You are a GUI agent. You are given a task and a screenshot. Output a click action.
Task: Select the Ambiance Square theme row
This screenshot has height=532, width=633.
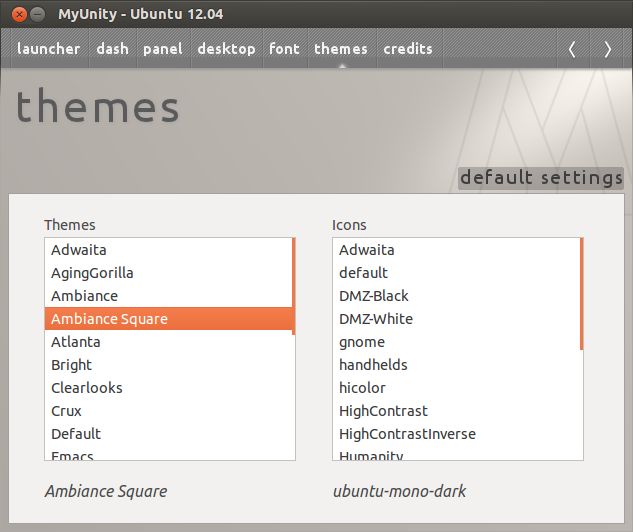[x=168, y=319]
